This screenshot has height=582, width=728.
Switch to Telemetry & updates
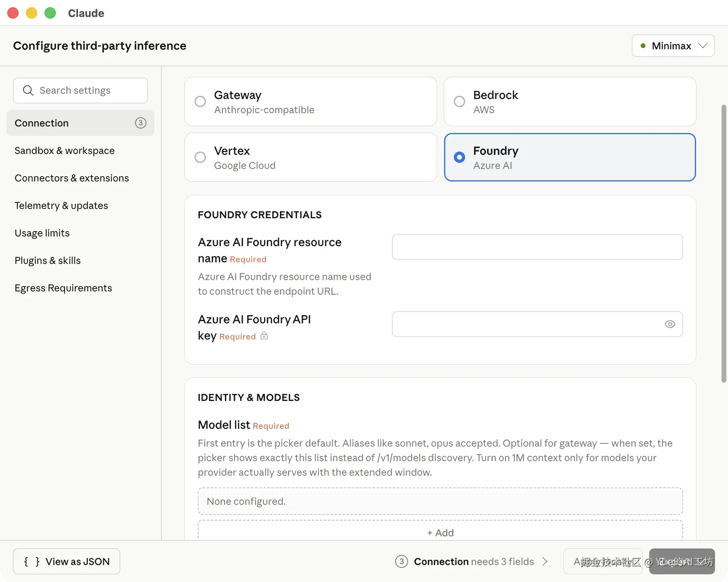coord(61,205)
